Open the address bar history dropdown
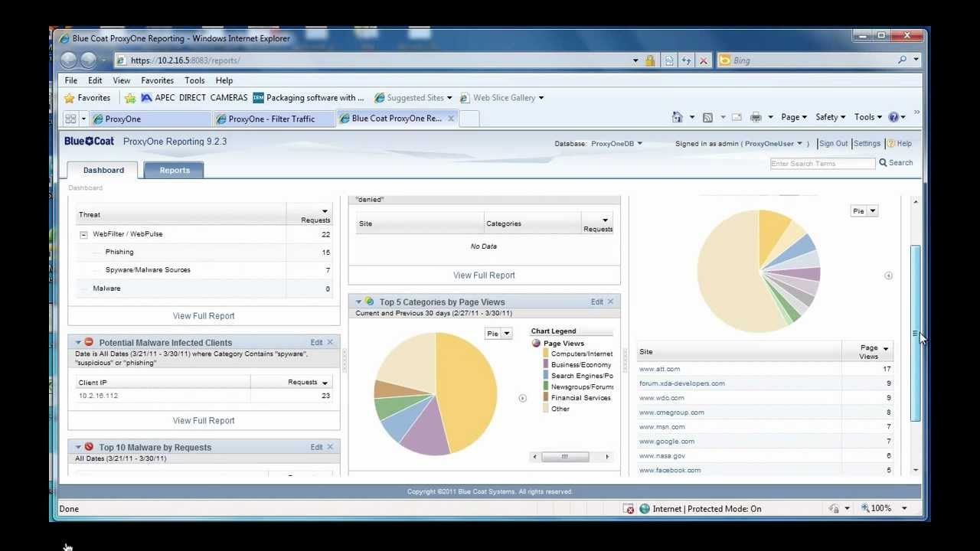 [635, 60]
